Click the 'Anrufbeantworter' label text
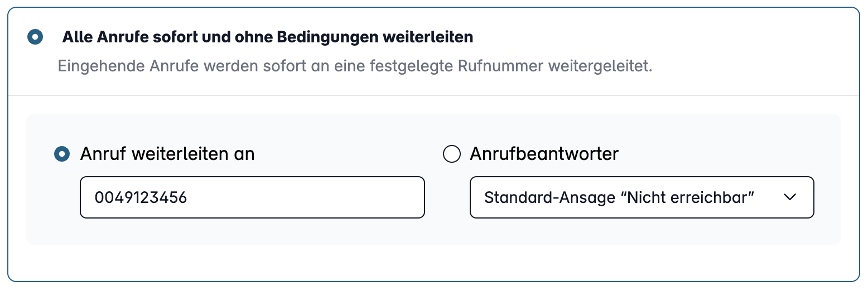 click(544, 154)
